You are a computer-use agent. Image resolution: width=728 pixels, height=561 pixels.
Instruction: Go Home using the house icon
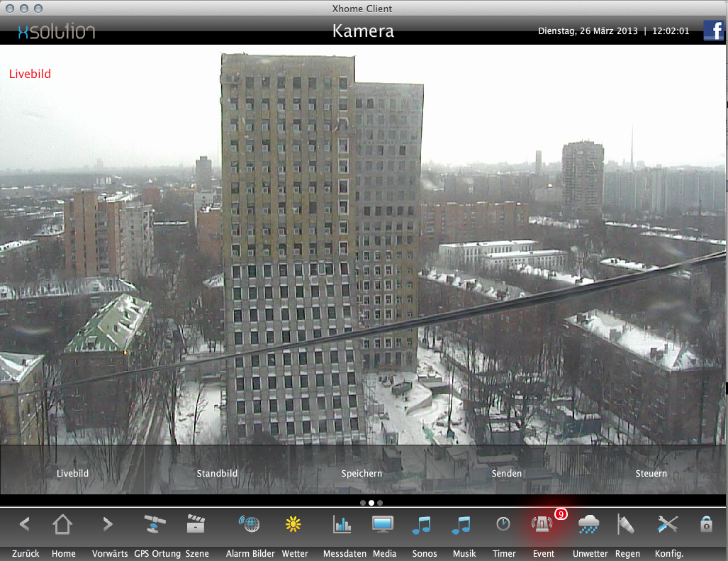(x=62, y=525)
